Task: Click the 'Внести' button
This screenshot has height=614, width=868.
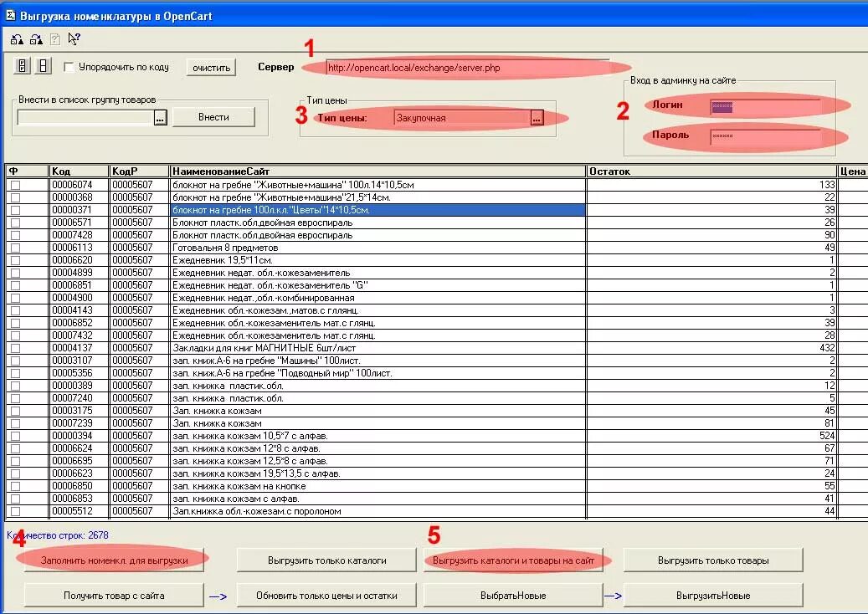Action: point(213,117)
